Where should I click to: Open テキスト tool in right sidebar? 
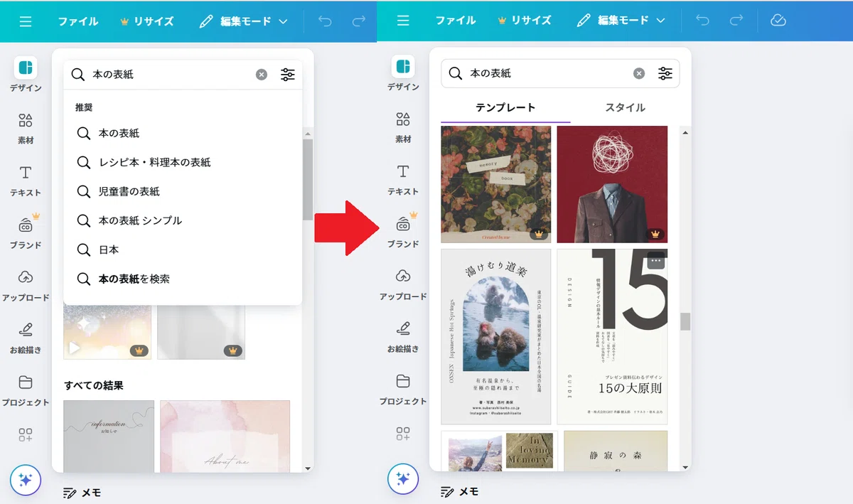click(403, 181)
